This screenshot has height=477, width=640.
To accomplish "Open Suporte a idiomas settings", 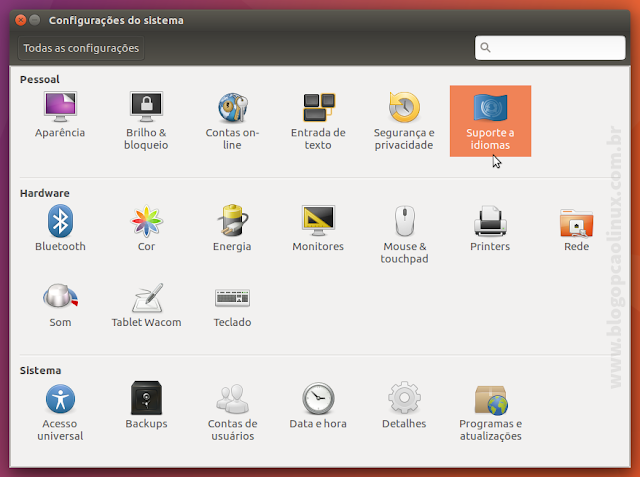I will pyautogui.click(x=490, y=121).
